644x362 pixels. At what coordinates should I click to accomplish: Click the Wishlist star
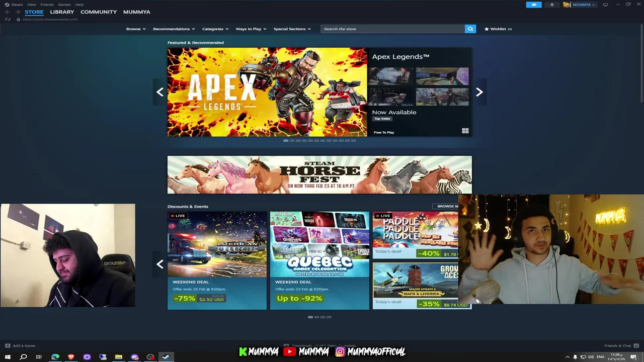point(487,29)
